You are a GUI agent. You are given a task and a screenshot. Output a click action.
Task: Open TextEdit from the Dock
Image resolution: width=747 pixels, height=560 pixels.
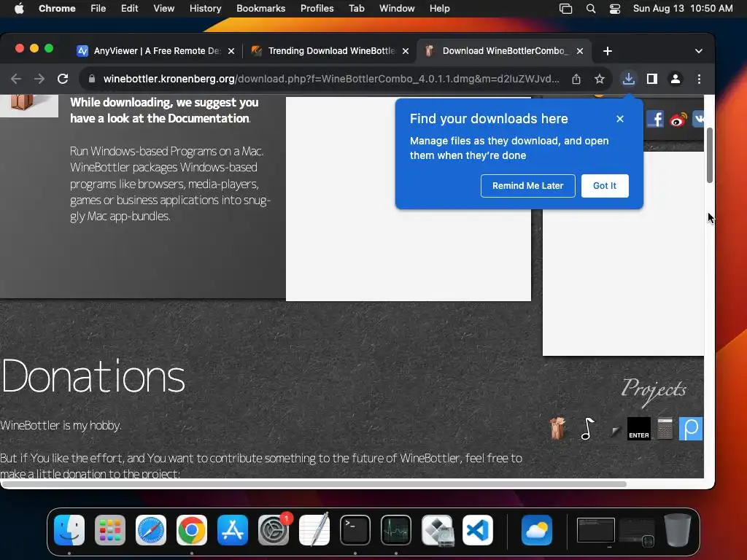tap(314, 530)
